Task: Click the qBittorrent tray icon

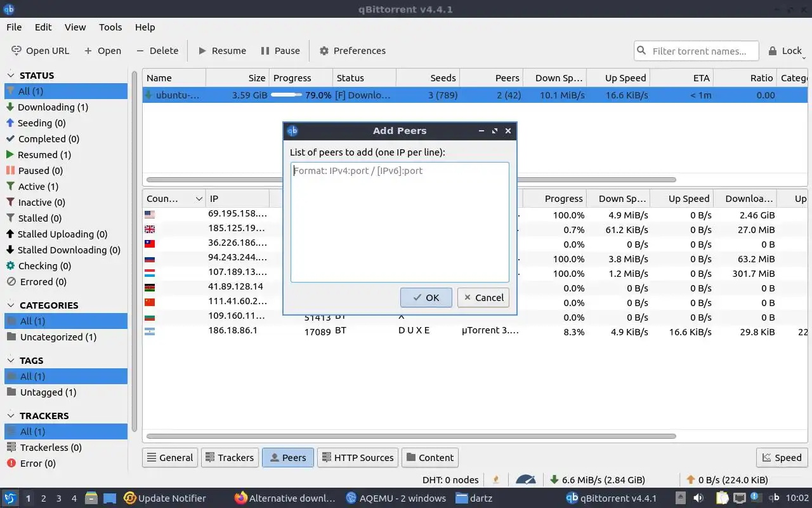Action: pos(774,498)
